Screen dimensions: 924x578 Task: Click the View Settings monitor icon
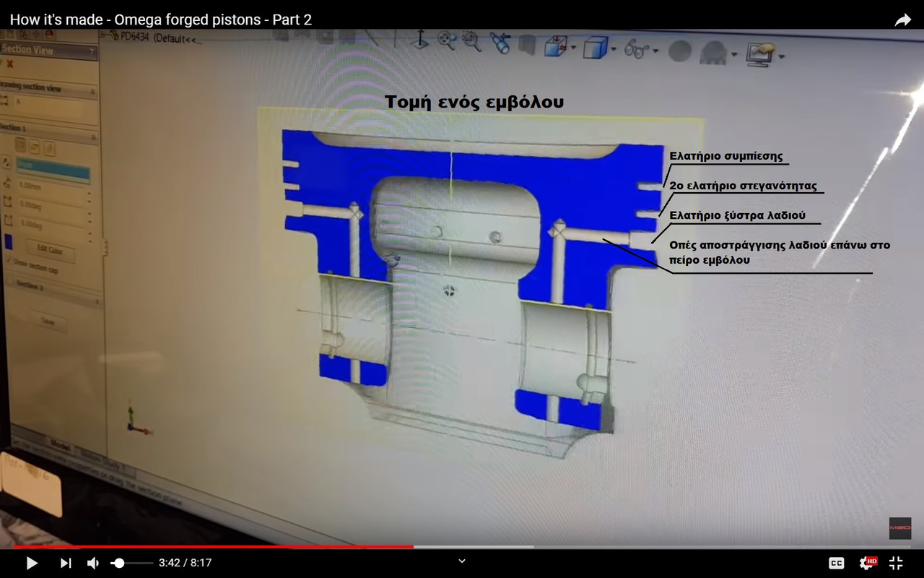tap(760, 54)
